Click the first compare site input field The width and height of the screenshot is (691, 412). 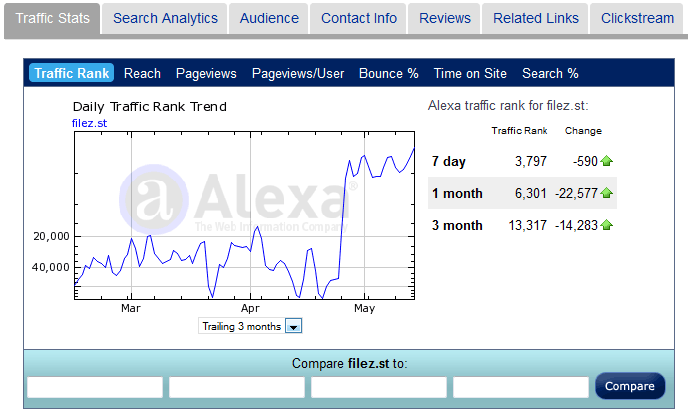click(x=95, y=387)
